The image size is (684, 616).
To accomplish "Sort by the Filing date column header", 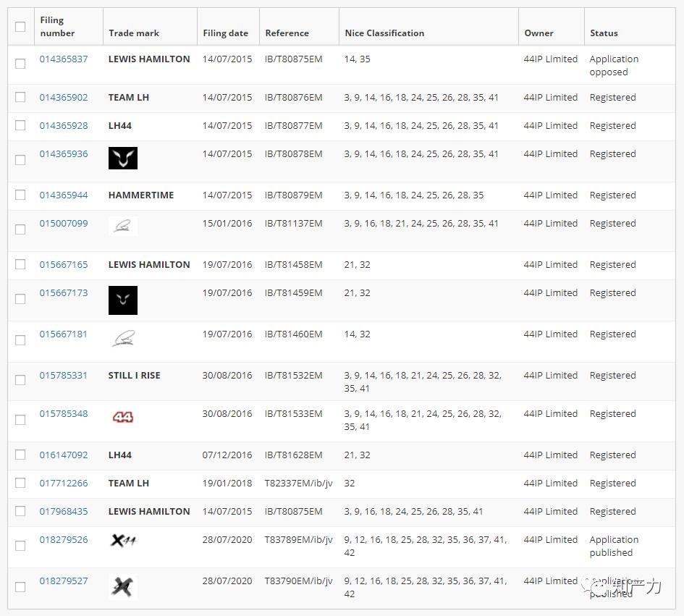I will pos(226,33).
